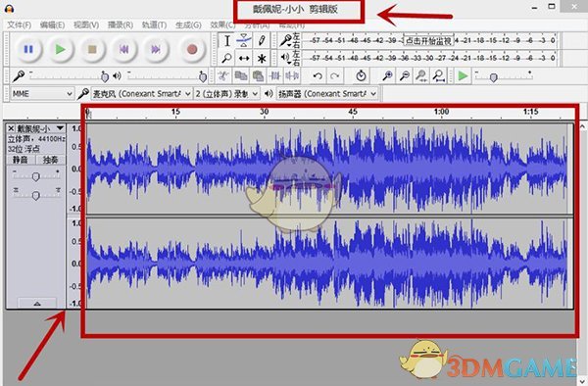588x386 pixels.
Task: Click the Undo arrow
Action: tap(318, 76)
